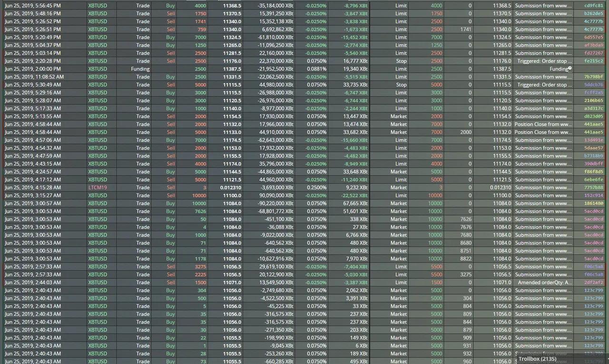Select order ID 390dbff
This screenshot has width=609, height=364.
pyautogui.click(x=593, y=164)
